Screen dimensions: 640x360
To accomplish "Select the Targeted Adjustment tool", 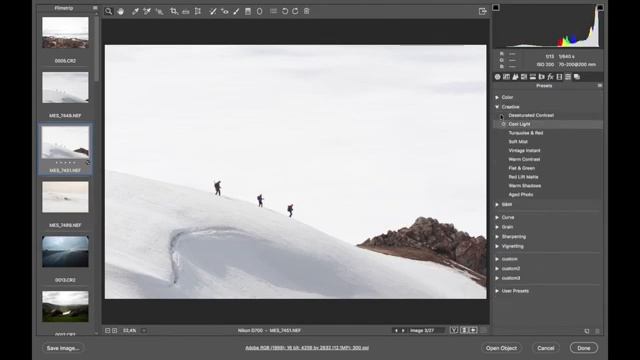I will 160,11.
